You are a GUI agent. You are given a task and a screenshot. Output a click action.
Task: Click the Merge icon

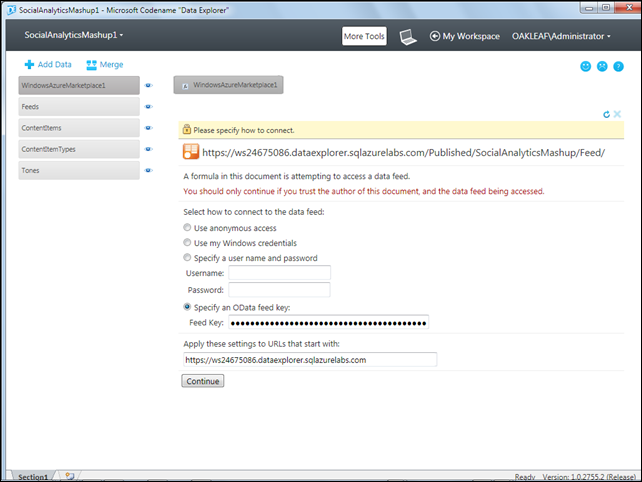91,65
